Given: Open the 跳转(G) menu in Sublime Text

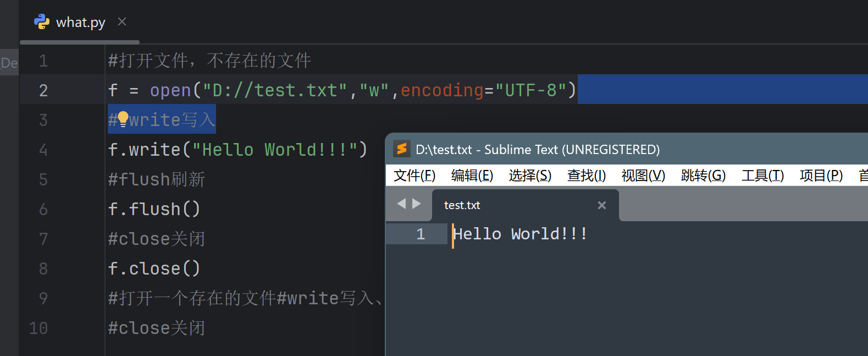Looking at the screenshot, I should [x=703, y=176].
